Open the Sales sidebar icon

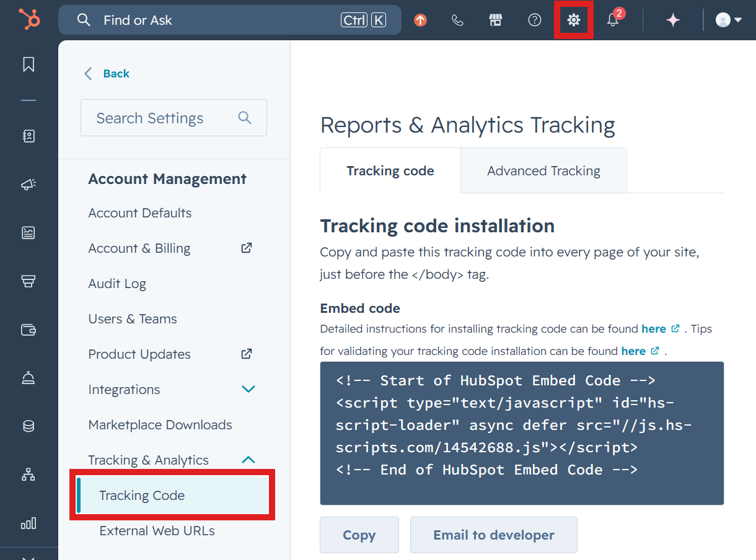(x=29, y=281)
